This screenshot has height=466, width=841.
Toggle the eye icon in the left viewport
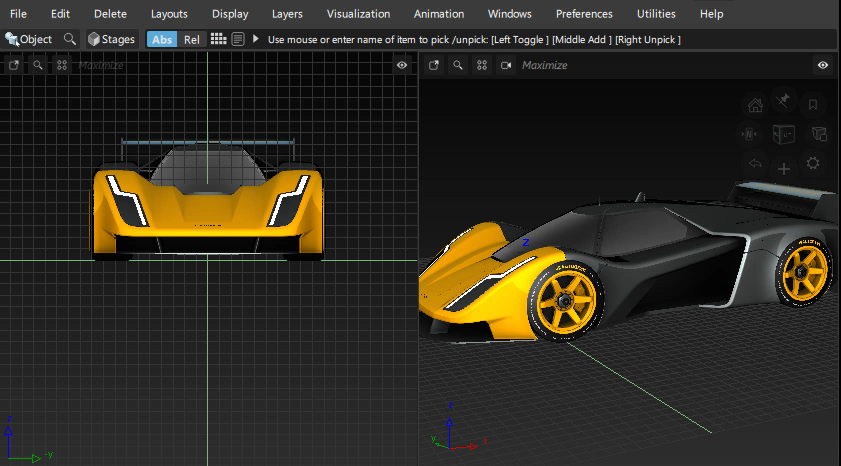pyautogui.click(x=402, y=65)
